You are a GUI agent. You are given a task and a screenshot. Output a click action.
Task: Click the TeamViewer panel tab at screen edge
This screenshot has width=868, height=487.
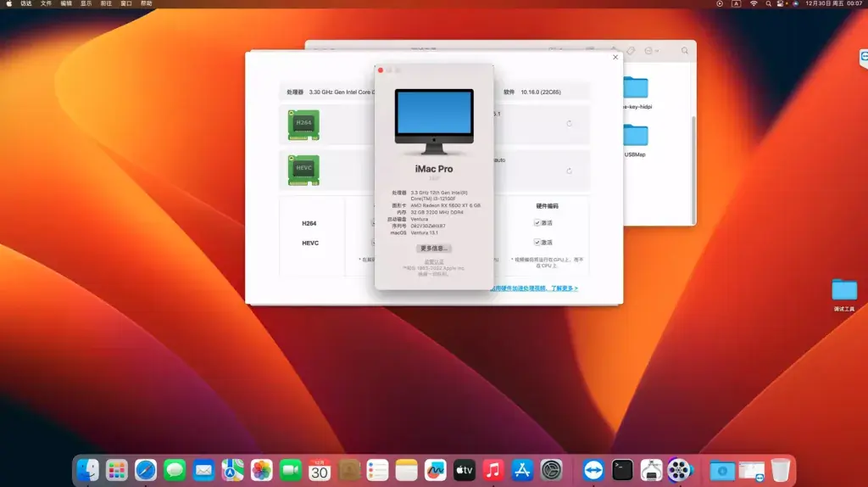click(x=864, y=59)
